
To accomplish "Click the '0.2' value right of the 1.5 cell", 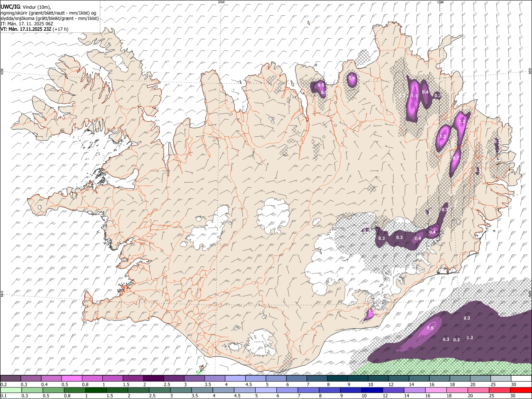I will click(x=438, y=96).
